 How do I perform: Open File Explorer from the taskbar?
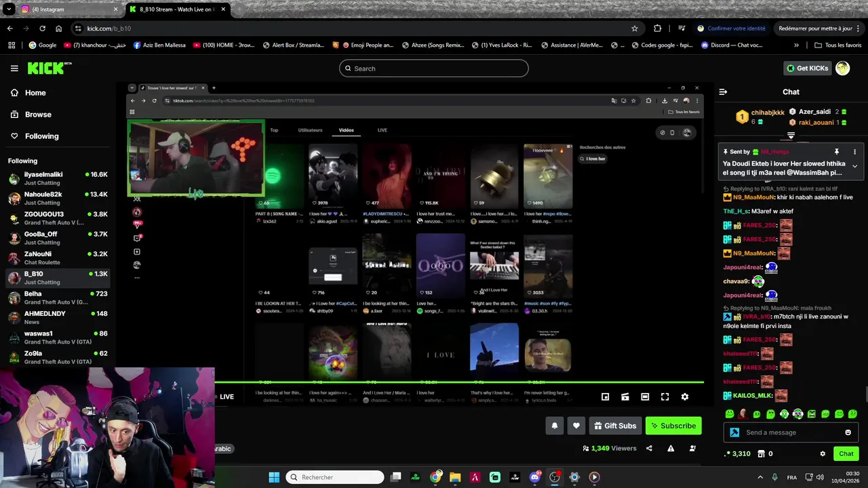(x=455, y=477)
